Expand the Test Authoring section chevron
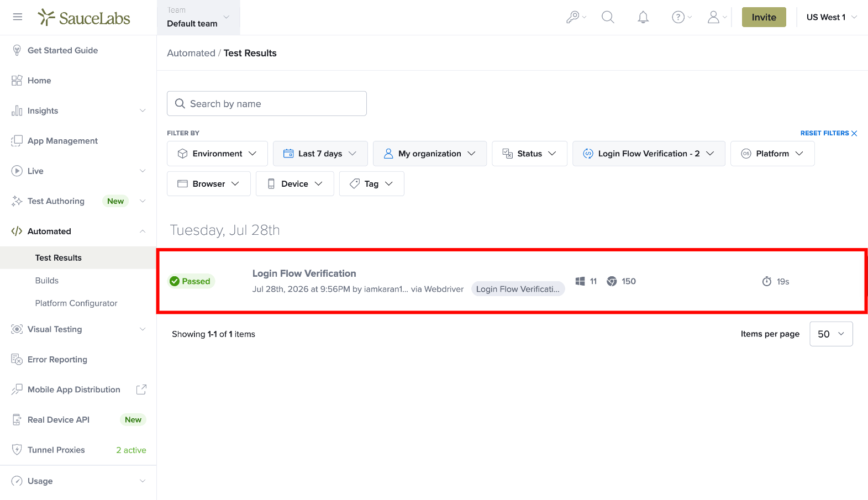The image size is (868, 500). (143, 201)
